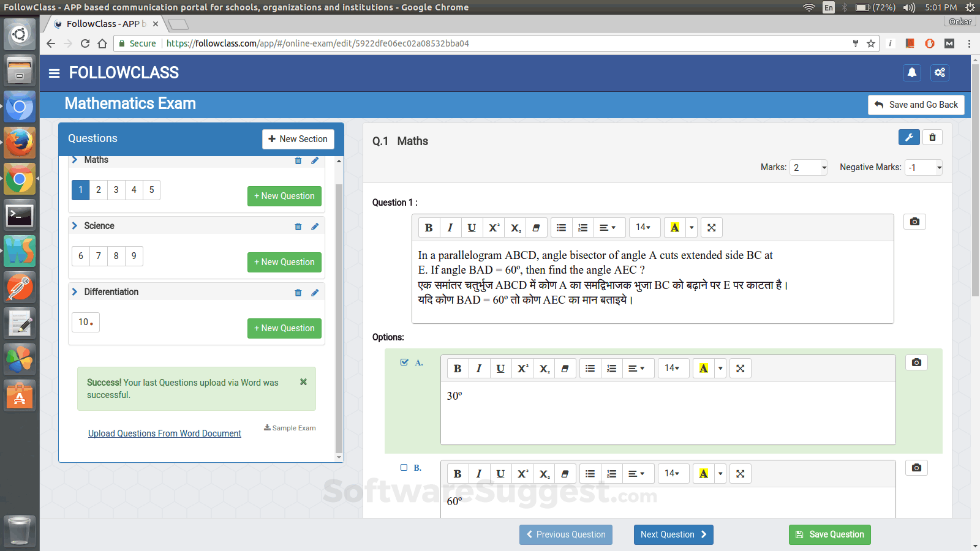Toggle italic formatting in option A editor

[480, 368]
